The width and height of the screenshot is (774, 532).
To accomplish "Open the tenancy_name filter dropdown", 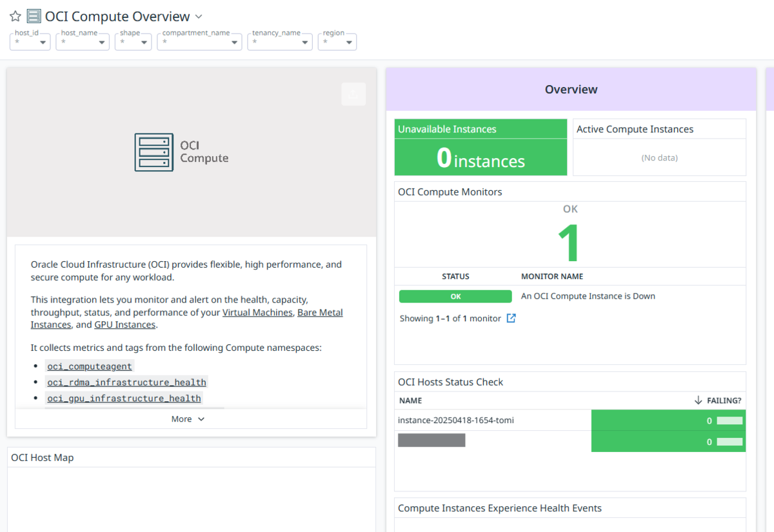I will click(x=280, y=42).
